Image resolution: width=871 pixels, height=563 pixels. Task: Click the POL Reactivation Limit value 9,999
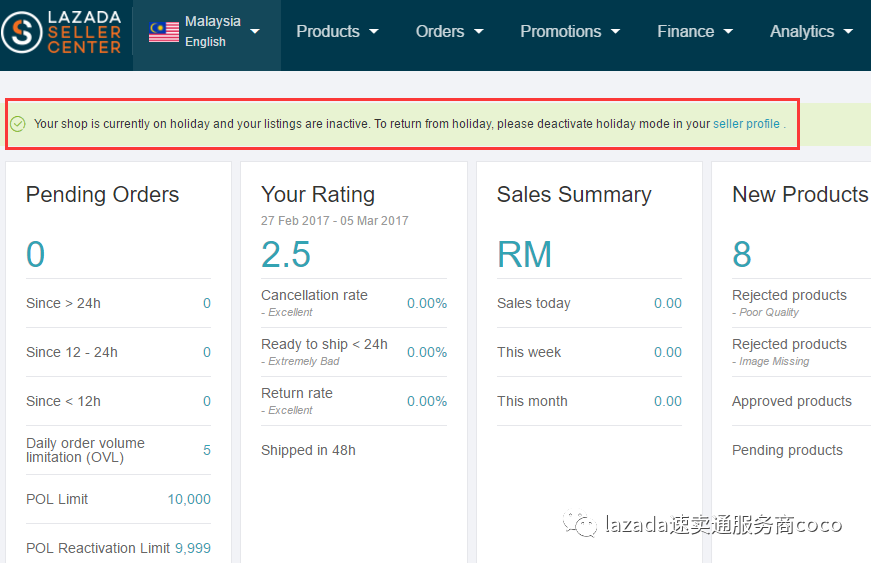tap(193, 548)
